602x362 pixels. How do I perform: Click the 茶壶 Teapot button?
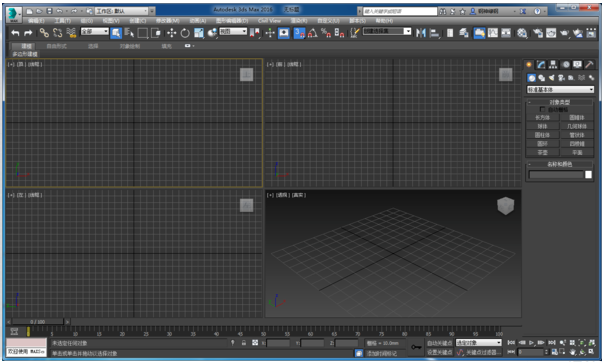(x=542, y=152)
